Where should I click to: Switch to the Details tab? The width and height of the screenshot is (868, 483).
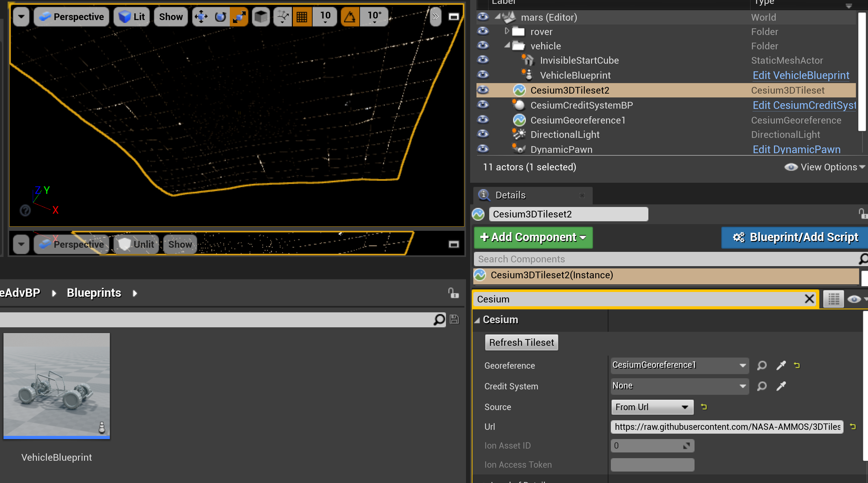pos(510,195)
